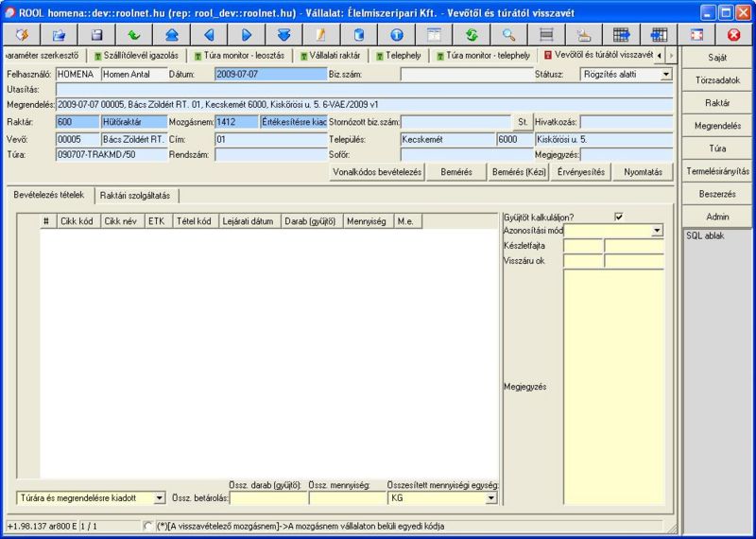
Task: Click the green undo arrow icon
Action: coord(133,35)
